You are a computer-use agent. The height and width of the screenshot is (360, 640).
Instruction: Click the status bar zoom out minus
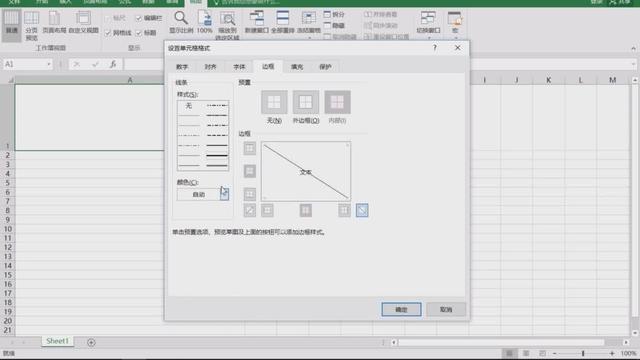coord(555,353)
